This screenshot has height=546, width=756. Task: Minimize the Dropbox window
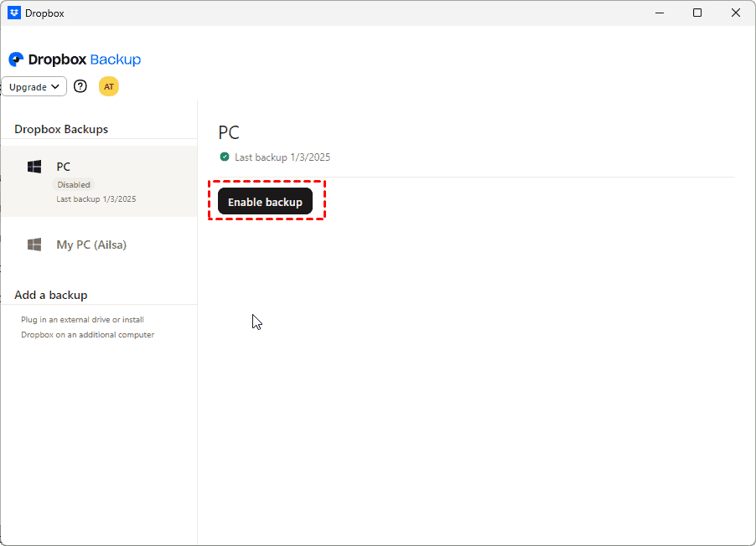tap(660, 13)
